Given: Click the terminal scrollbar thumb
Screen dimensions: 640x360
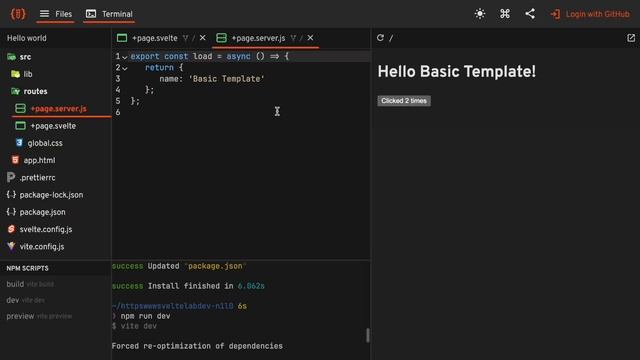Looking at the screenshot, I should [368, 336].
